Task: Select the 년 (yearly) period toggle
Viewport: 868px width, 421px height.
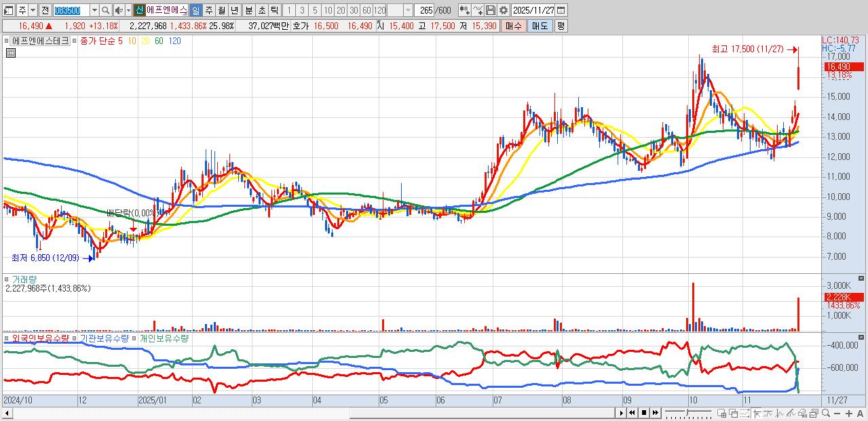Action: pyautogui.click(x=234, y=10)
